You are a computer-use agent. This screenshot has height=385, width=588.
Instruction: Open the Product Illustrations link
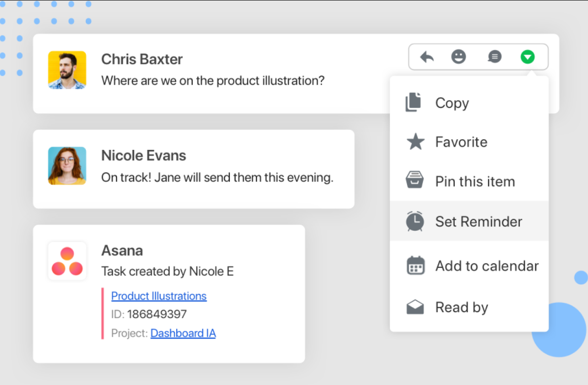tap(159, 296)
